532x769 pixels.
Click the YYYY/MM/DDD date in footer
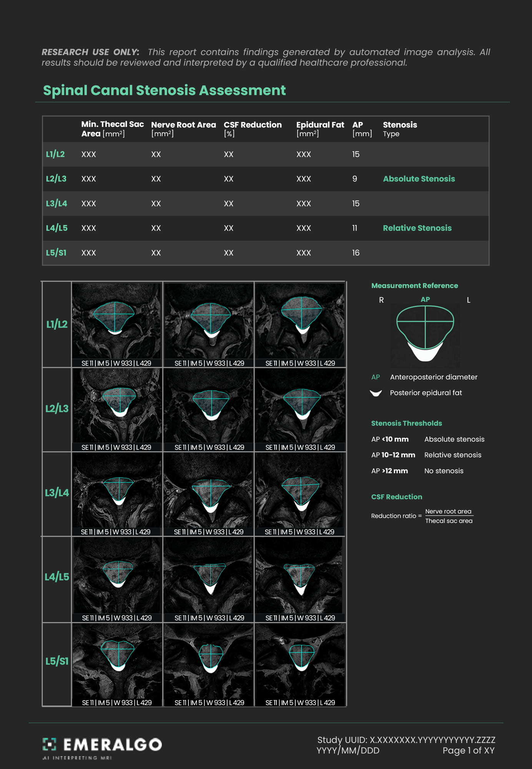tap(348, 751)
